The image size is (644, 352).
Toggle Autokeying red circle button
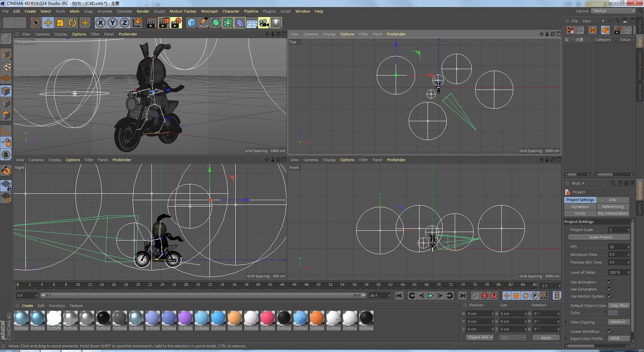[x=484, y=296]
